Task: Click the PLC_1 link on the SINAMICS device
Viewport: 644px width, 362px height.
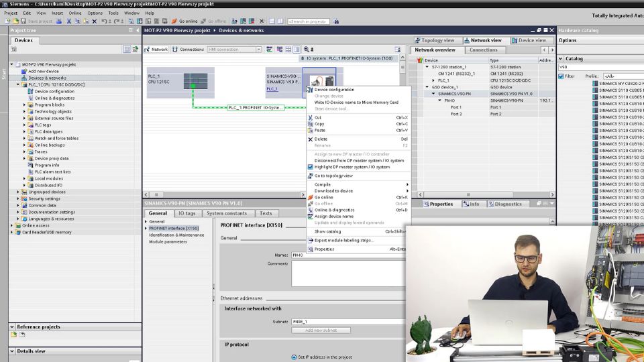Action: point(272,88)
